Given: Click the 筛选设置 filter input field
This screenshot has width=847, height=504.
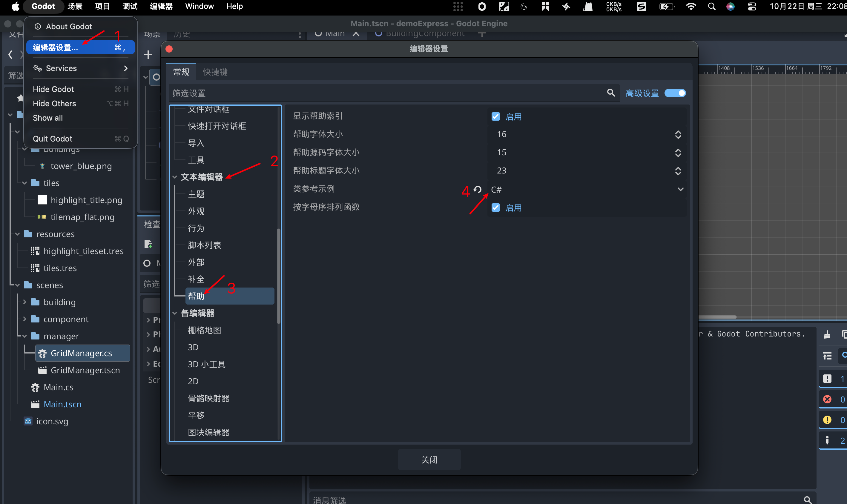Looking at the screenshot, I should point(387,93).
